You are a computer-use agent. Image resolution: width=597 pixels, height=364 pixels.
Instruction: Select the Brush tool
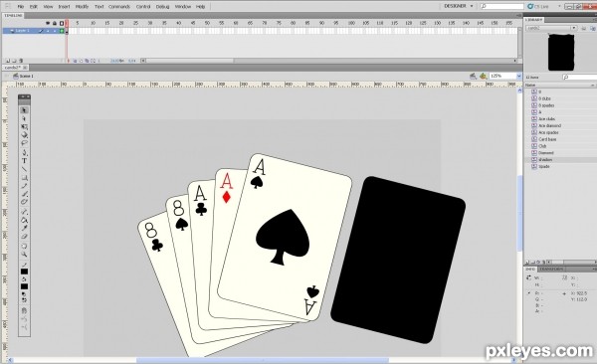tap(24, 194)
